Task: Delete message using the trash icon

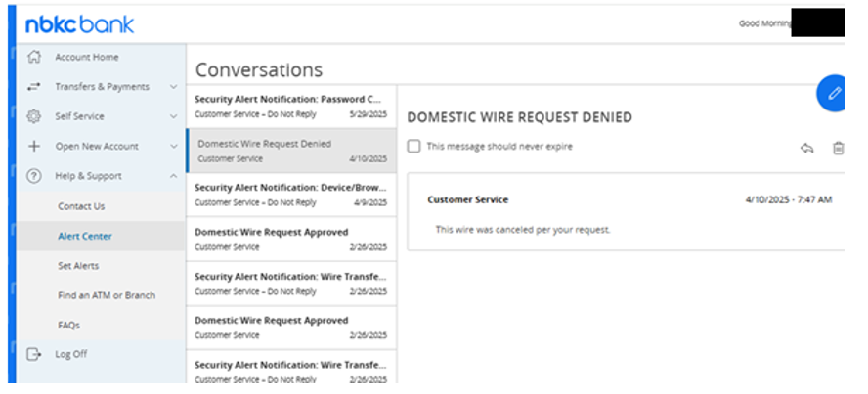Action: [x=838, y=148]
